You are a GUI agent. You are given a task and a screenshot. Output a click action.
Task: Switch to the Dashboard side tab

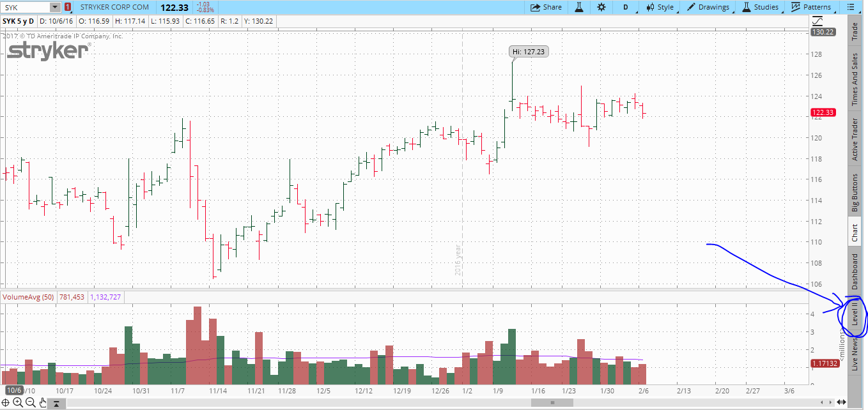(855, 272)
